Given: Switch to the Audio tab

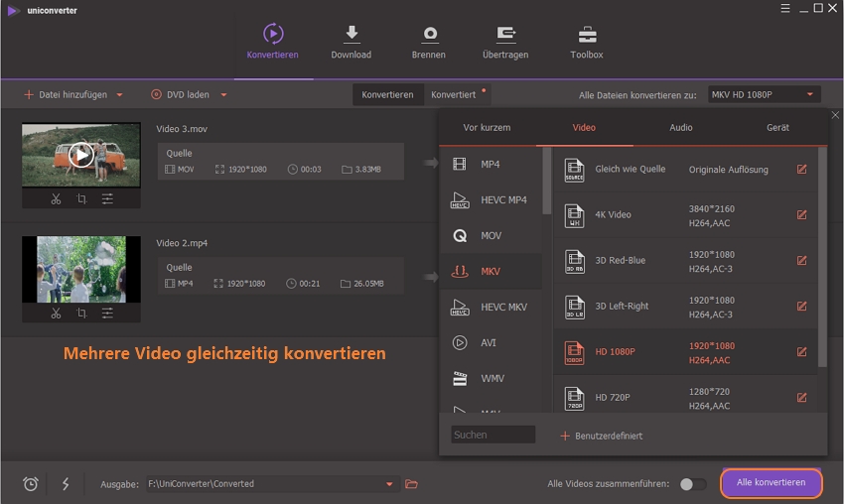Looking at the screenshot, I should pyautogui.click(x=681, y=127).
